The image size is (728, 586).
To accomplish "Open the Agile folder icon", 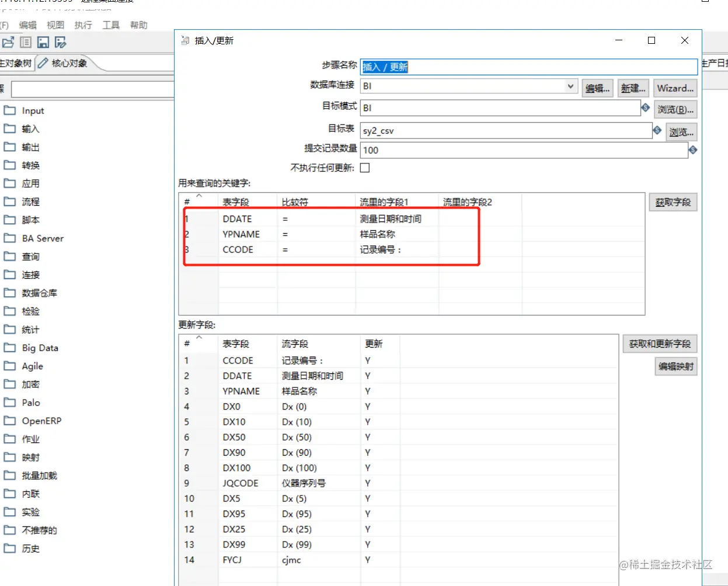I will [x=9, y=366].
